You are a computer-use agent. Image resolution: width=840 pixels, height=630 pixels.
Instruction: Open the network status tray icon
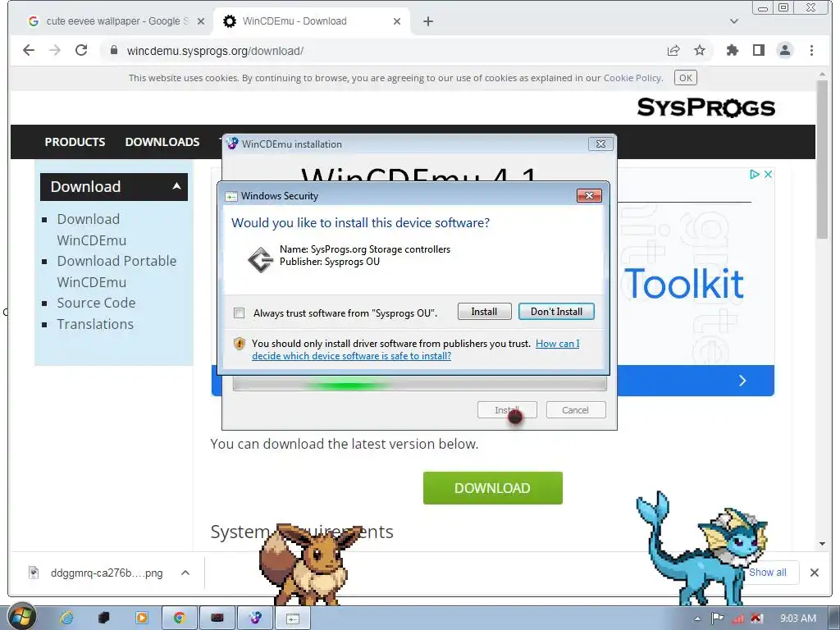click(x=738, y=619)
